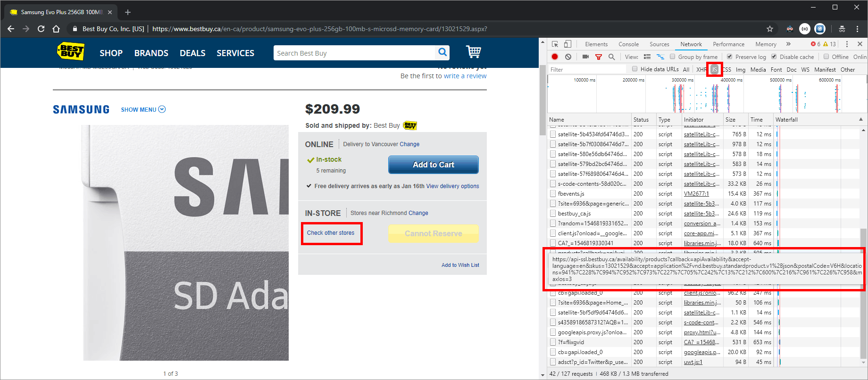The height and width of the screenshot is (380, 868).
Task: Switch to the Performance tab
Action: [729, 44]
